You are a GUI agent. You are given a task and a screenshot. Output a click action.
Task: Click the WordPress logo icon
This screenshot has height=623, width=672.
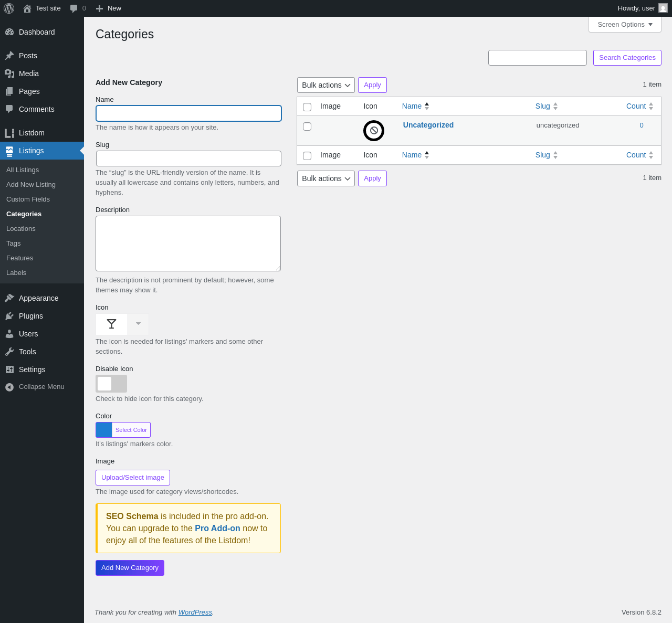pyautogui.click(x=9, y=8)
